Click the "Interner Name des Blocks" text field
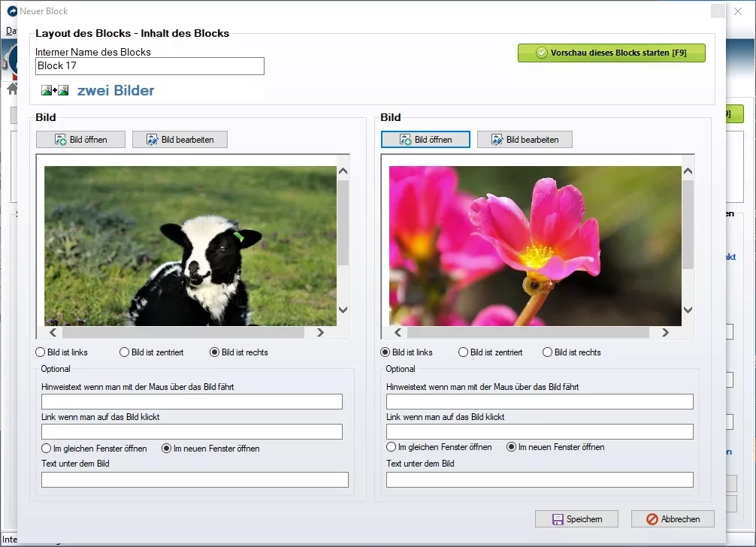The height and width of the screenshot is (547, 756). (x=150, y=66)
